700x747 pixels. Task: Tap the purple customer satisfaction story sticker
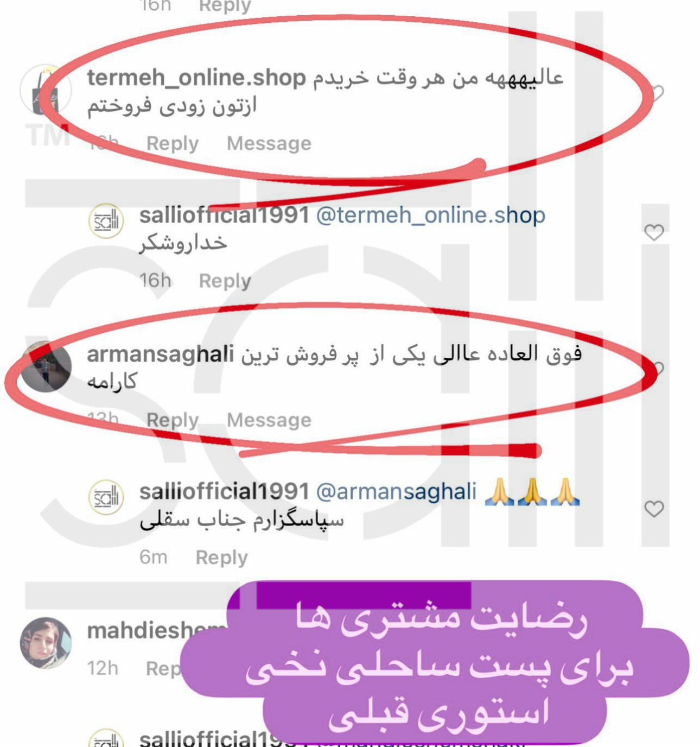[434, 662]
